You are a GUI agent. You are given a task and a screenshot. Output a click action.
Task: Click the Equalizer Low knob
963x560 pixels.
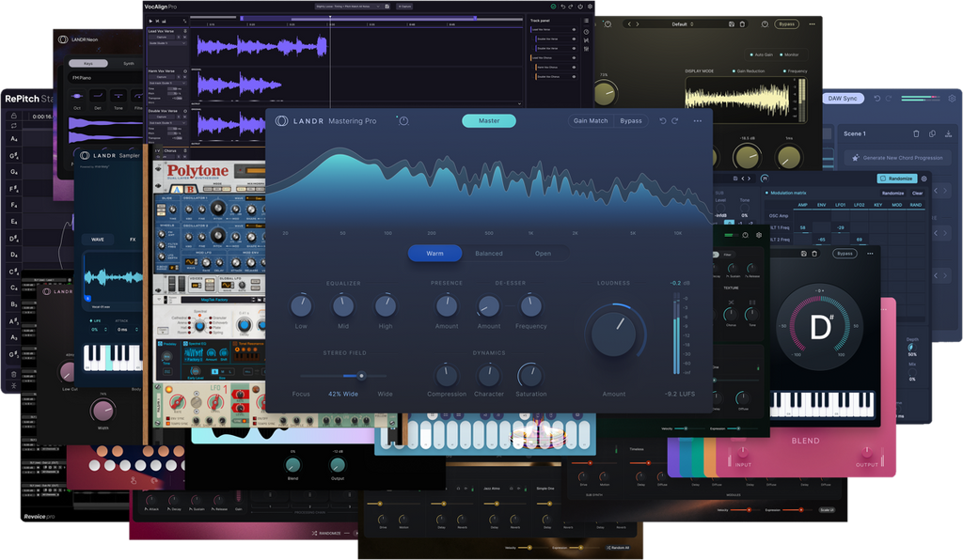click(x=301, y=305)
